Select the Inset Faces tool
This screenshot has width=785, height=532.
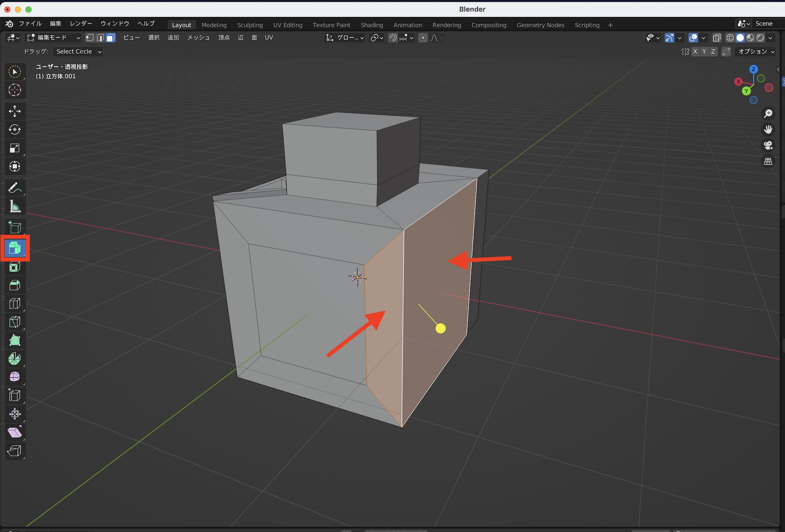[x=15, y=267]
